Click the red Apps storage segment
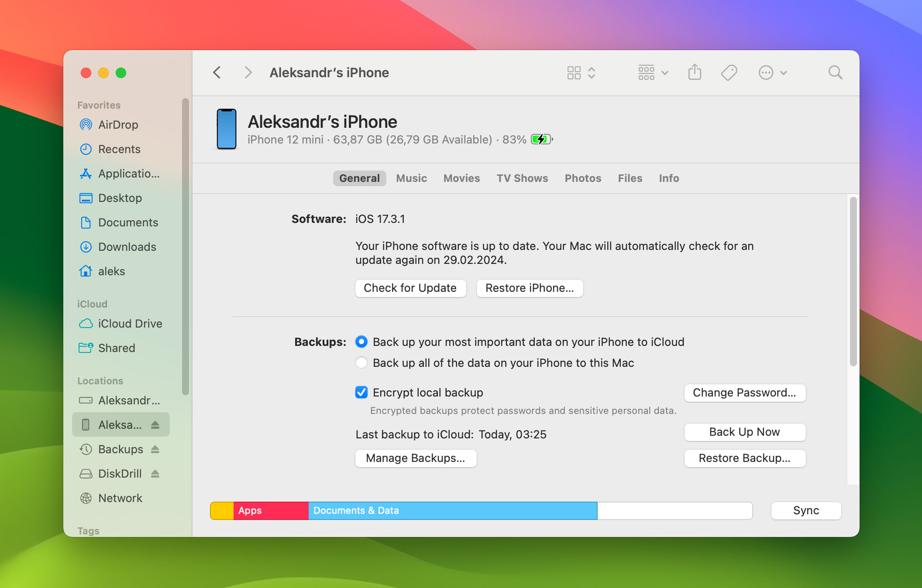The width and height of the screenshot is (922, 588). (x=271, y=511)
